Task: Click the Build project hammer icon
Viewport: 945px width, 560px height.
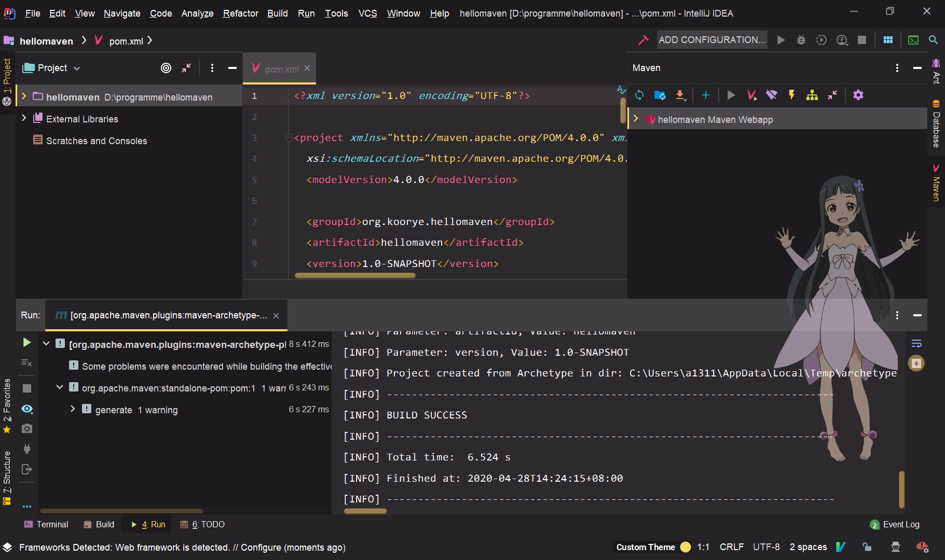Action: pos(643,40)
